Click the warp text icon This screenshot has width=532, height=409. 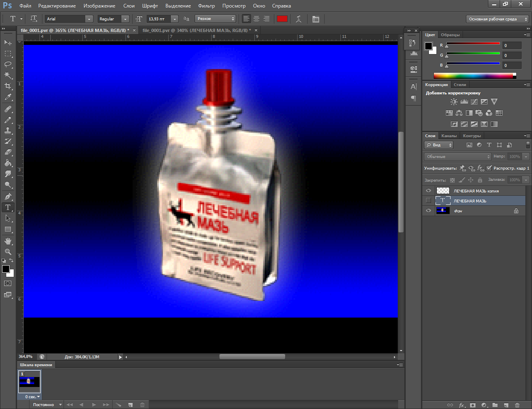click(298, 19)
